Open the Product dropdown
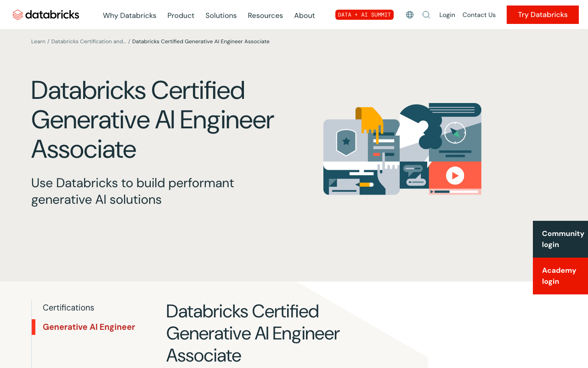 click(181, 15)
